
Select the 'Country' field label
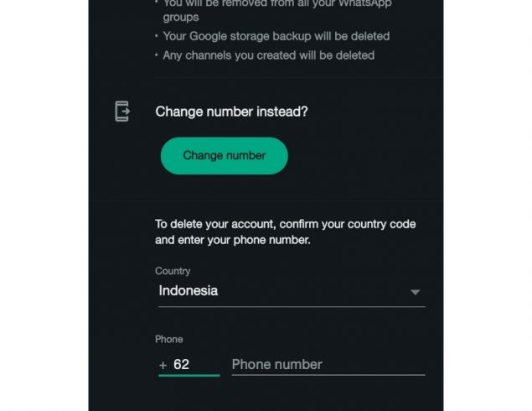173,271
